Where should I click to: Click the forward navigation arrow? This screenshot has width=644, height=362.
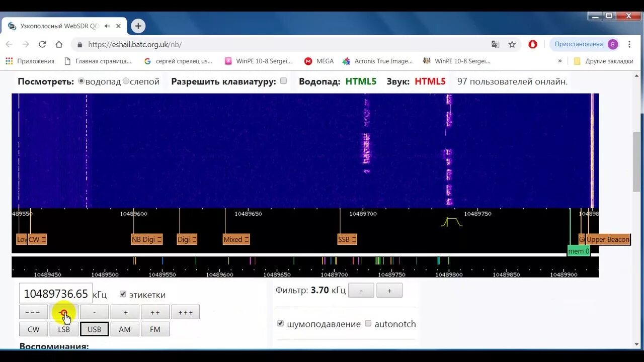click(x=26, y=44)
